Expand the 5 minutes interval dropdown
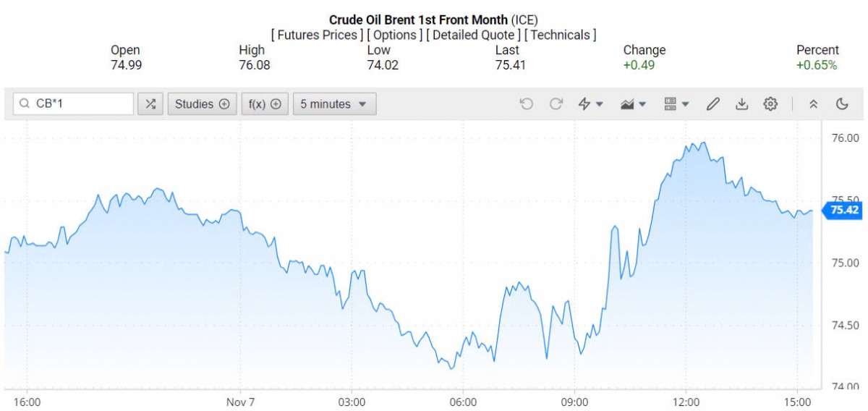 [x=334, y=104]
